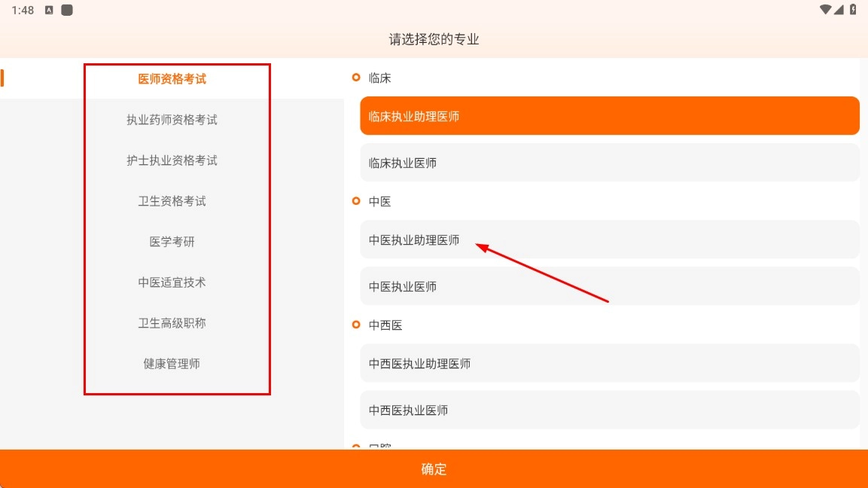
Task: Pick 中医执业助理医师 as your major
Action: tap(609, 239)
